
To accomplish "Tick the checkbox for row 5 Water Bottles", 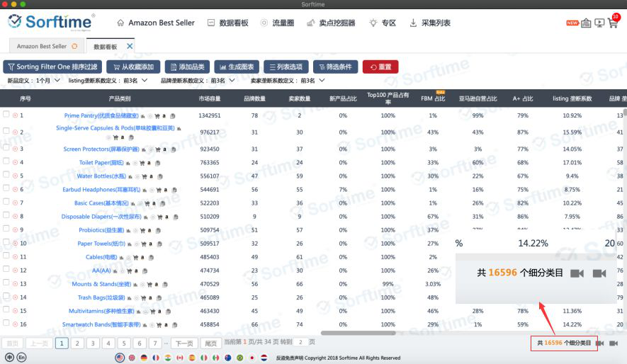I will click(x=6, y=175).
